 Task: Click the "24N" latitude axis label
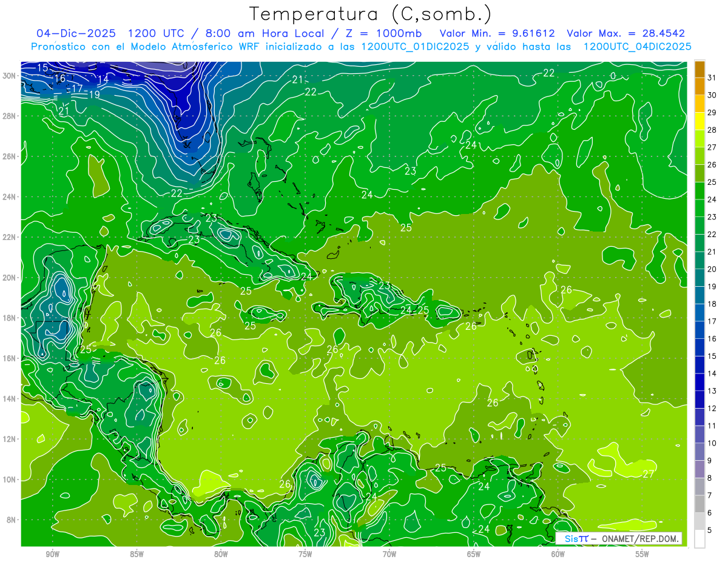tap(10, 196)
